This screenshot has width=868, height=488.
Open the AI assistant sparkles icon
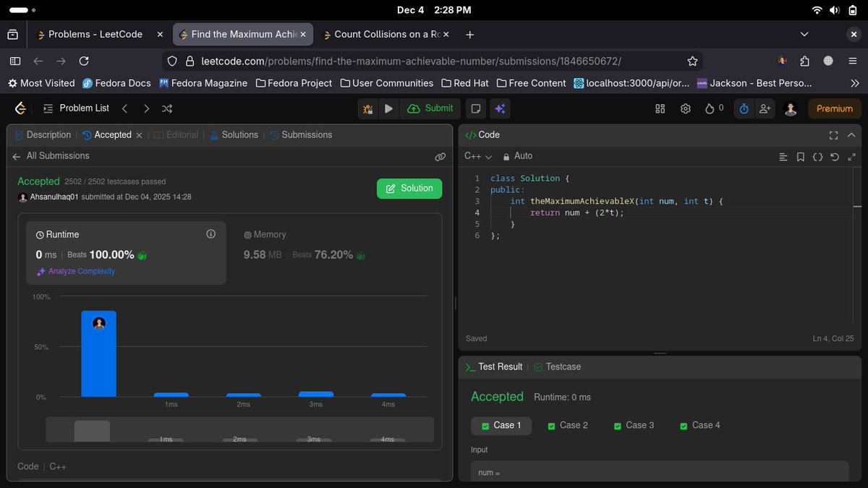(501, 108)
